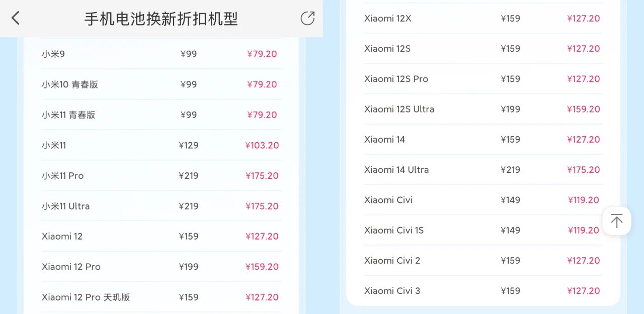Choose Xiaomi 12S Pro row
Image resolution: width=644 pixels, height=314 pixels.
click(396, 79)
